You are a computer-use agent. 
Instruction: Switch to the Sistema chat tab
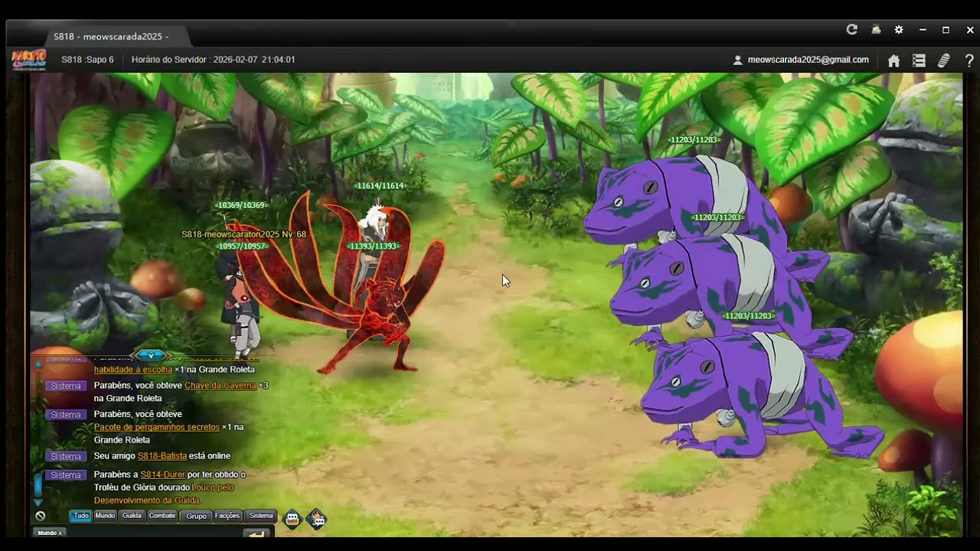click(x=261, y=516)
